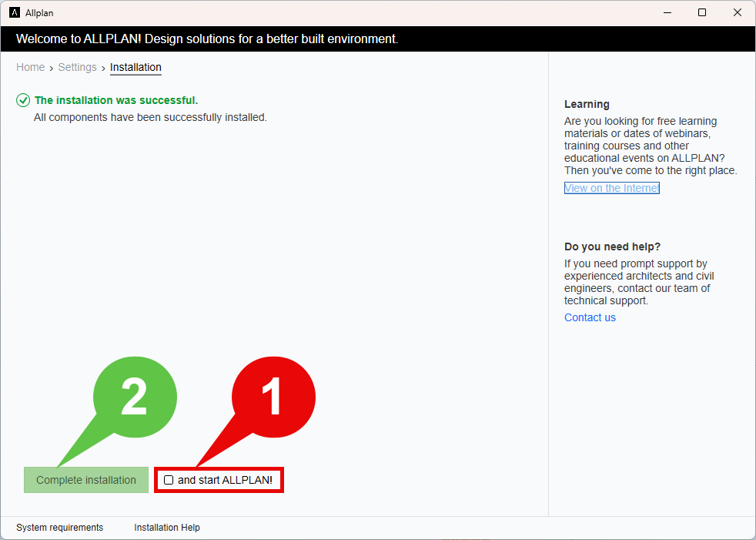Click 'The installation was successful.' message text
The image size is (756, 540).
(116, 100)
